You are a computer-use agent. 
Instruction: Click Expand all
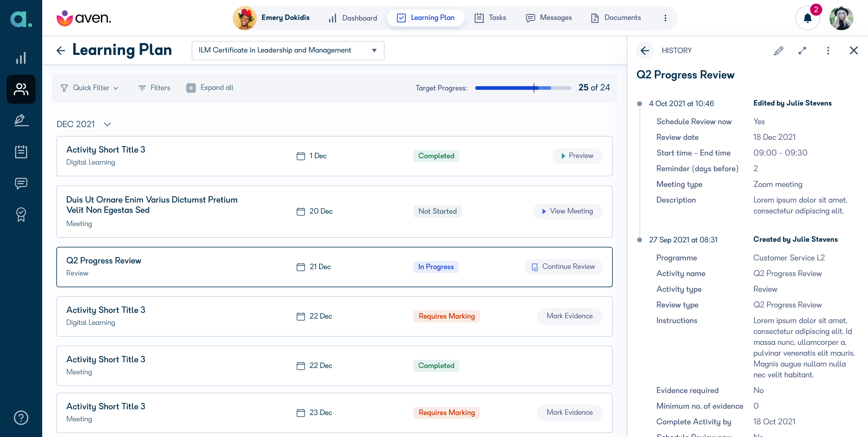[210, 88]
